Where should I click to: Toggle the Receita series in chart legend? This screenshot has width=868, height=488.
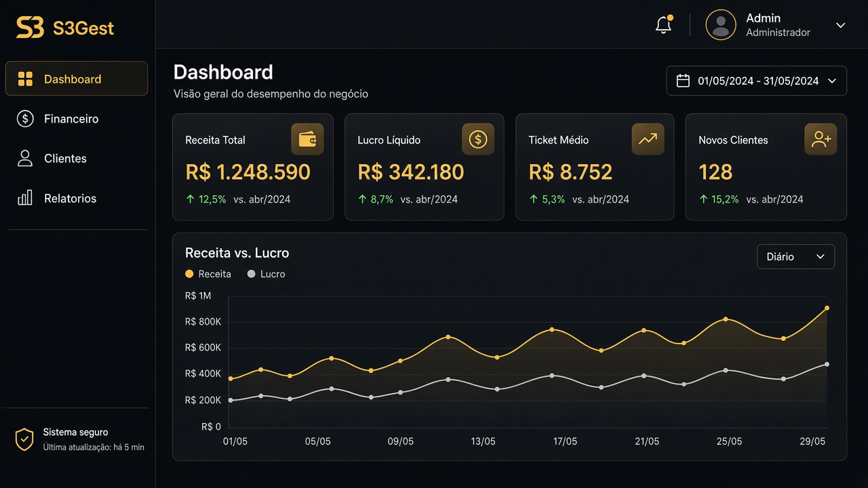(x=208, y=274)
